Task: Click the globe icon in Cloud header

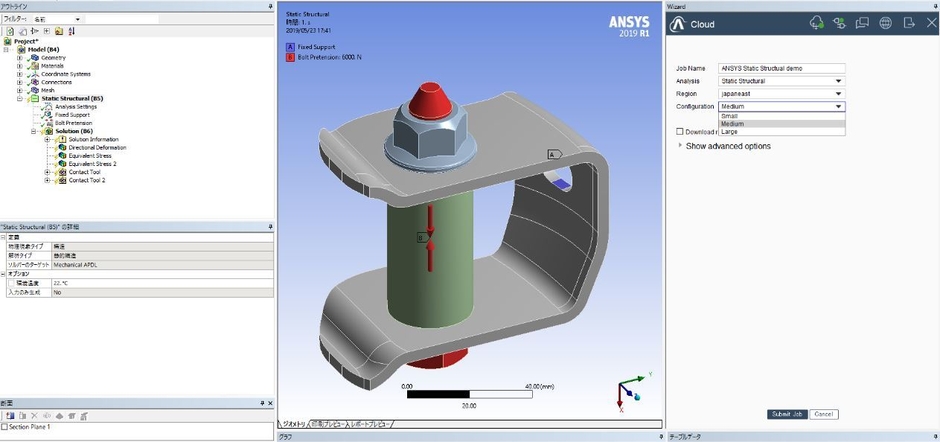Action: click(x=886, y=23)
